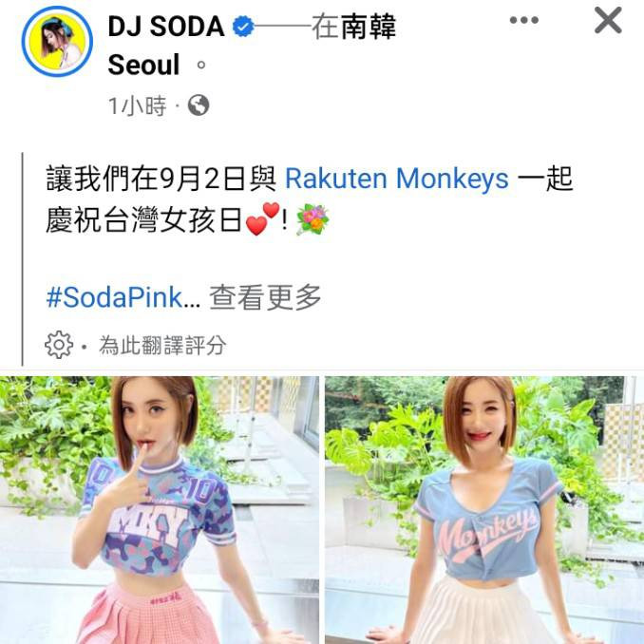Image resolution: width=644 pixels, height=644 pixels.
Task: Open translation settings gear icon
Action: [x=59, y=345]
